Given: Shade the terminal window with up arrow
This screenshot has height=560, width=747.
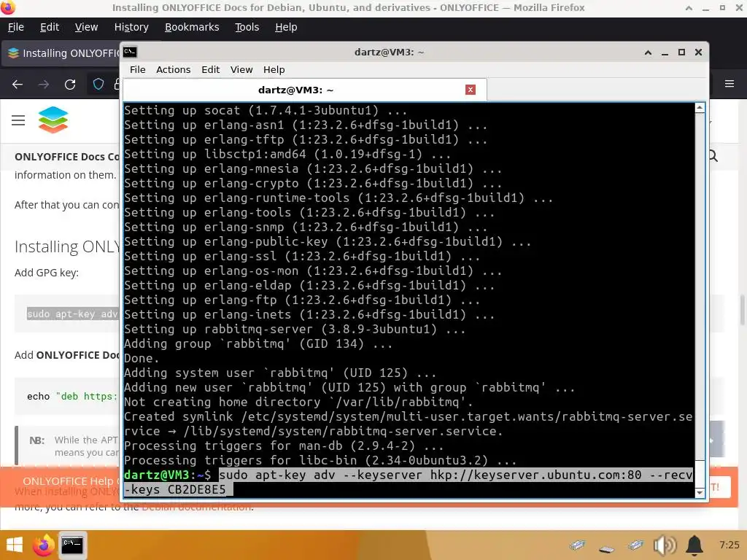Looking at the screenshot, I should (x=648, y=52).
